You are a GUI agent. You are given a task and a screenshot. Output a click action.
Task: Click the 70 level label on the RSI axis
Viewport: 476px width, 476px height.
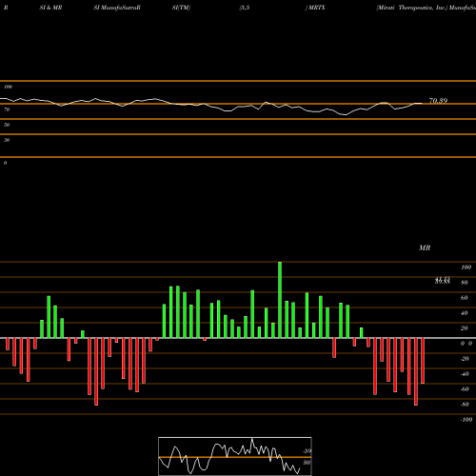(7, 109)
